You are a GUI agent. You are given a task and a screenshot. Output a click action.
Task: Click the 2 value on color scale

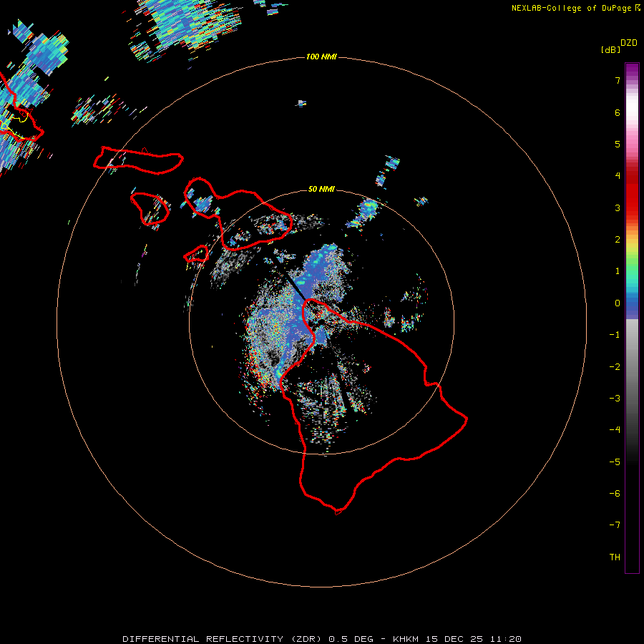coord(618,240)
